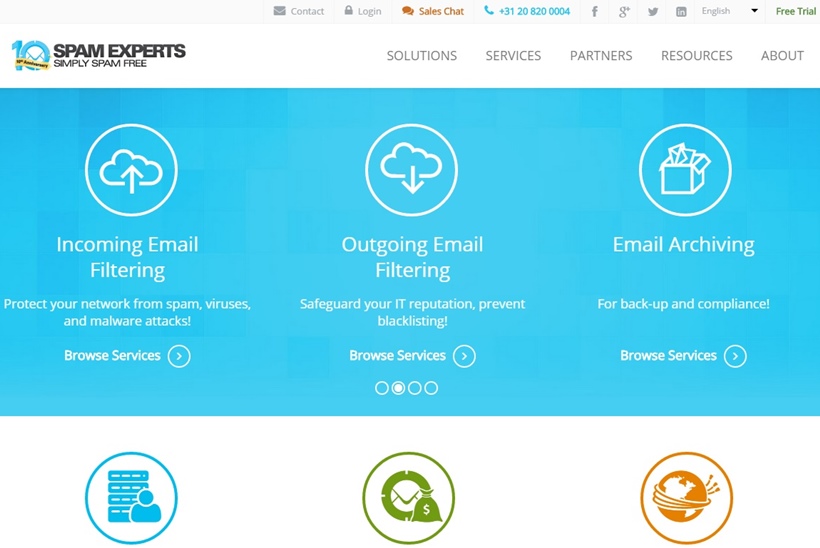Click the arrow circle under Outgoing Email Filtering
The image size is (820, 548).
(x=464, y=356)
